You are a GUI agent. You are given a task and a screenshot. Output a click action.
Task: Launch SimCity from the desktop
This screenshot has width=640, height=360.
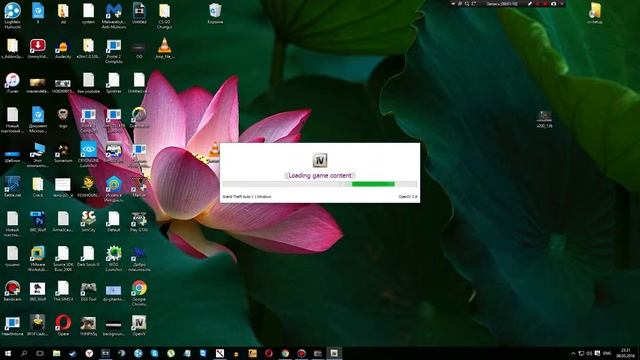click(88, 221)
